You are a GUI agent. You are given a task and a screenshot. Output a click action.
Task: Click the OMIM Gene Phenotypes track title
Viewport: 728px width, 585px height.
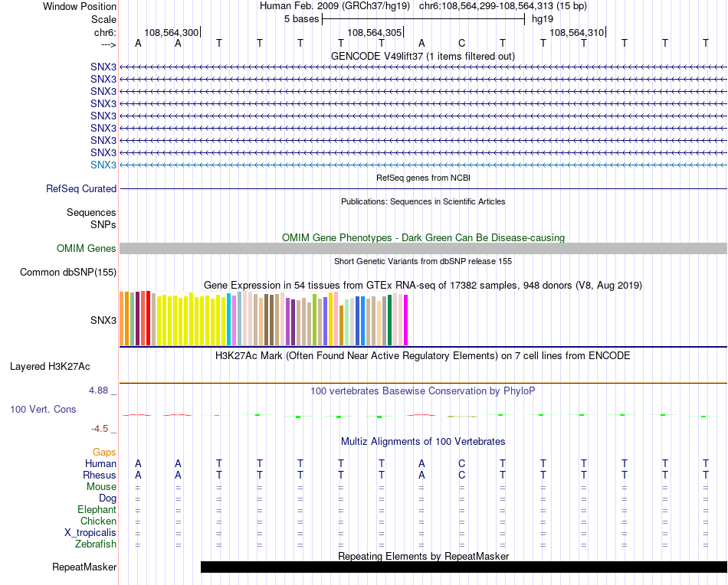pos(424,237)
